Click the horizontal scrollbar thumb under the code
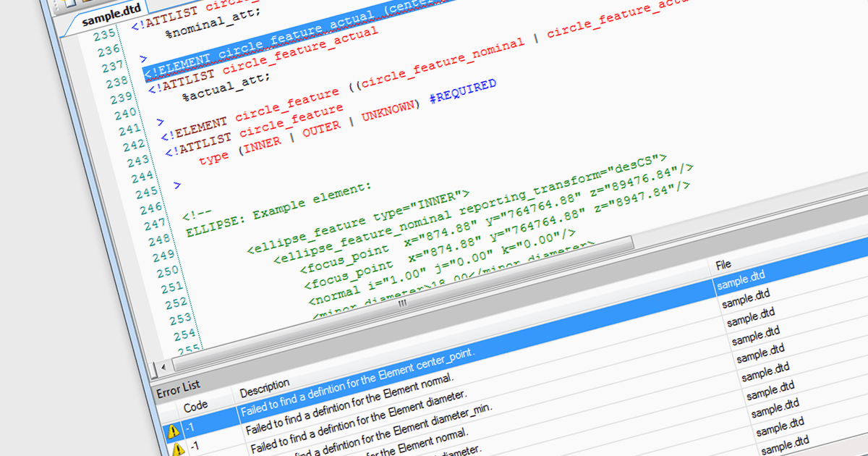The width and height of the screenshot is (868, 456). tap(402, 304)
